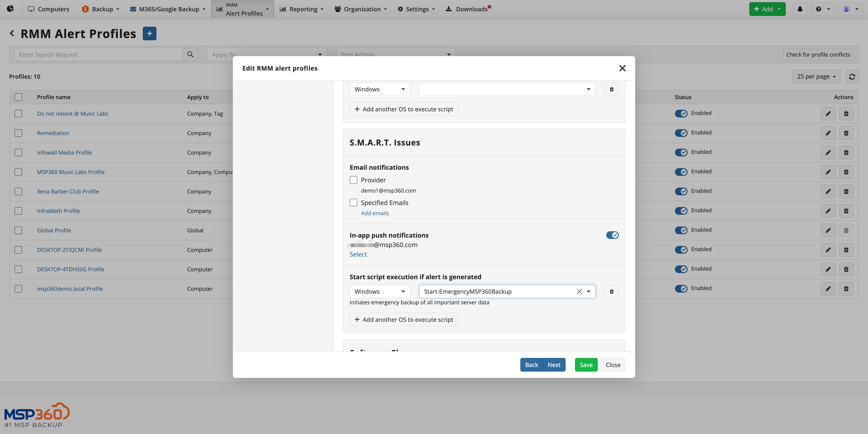The image size is (868, 434).
Task: Edit the Infowall Media Profile
Action: [828, 153]
